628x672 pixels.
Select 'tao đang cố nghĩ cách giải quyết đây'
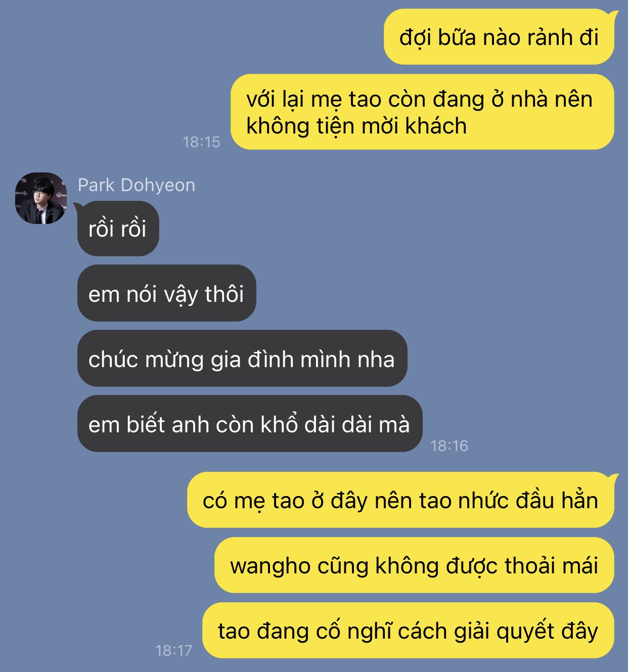(x=408, y=631)
